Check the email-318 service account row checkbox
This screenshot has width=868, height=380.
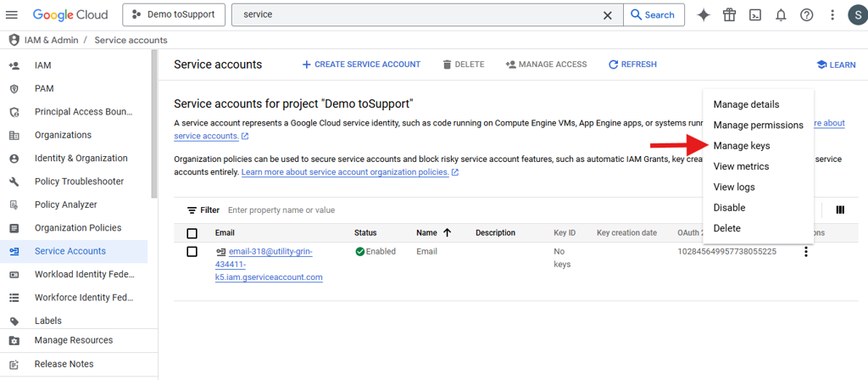pos(192,252)
